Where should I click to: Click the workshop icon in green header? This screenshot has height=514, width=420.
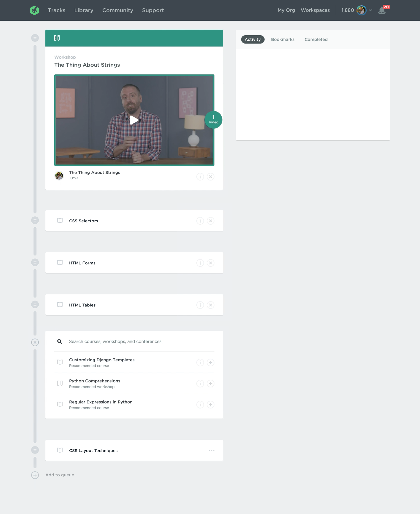click(57, 38)
